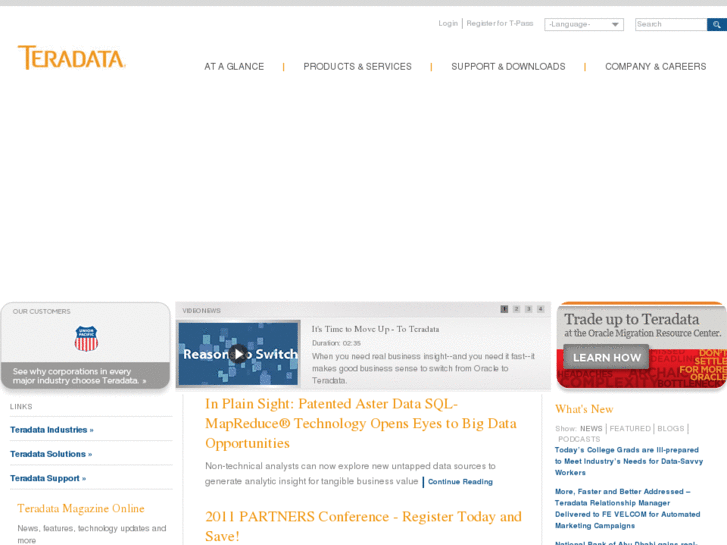The height and width of the screenshot is (545, 727).
Task: Show FEATURED in What's New
Action: [x=630, y=429]
